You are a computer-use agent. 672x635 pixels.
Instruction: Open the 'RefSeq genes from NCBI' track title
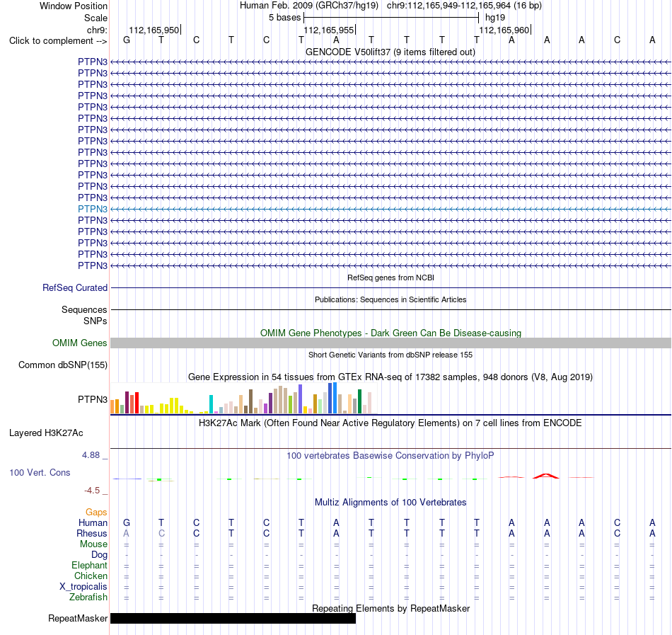[390, 278]
